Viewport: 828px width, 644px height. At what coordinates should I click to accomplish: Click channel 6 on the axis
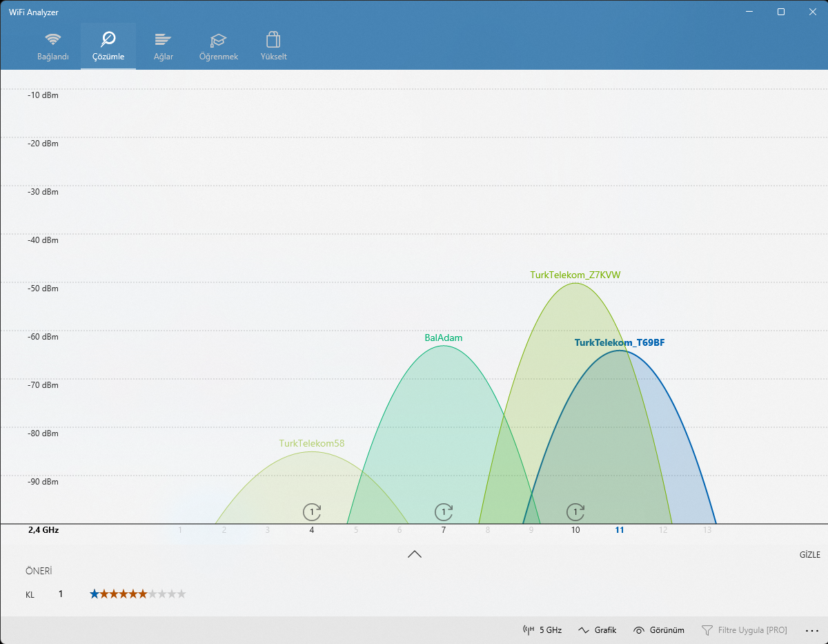point(400,530)
